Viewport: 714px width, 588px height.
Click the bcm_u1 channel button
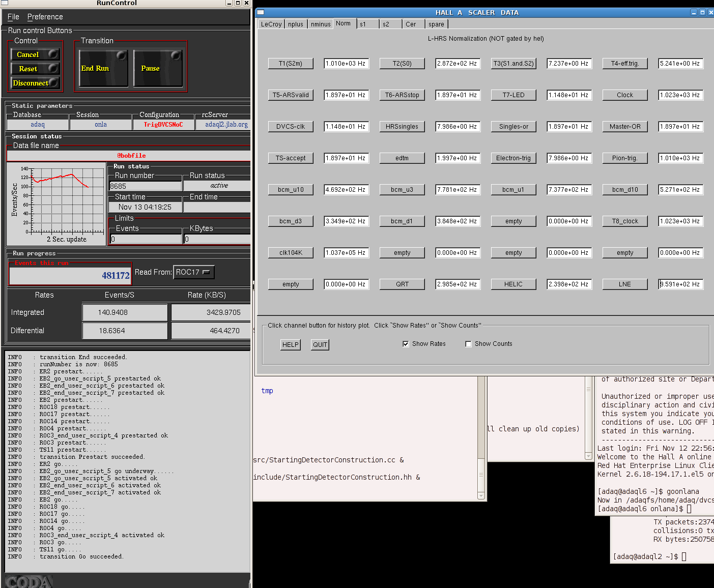pos(513,190)
